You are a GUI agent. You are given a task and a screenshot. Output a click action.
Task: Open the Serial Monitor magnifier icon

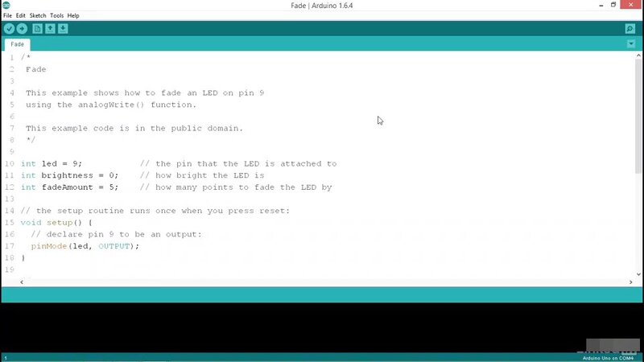pyautogui.click(x=630, y=29)
